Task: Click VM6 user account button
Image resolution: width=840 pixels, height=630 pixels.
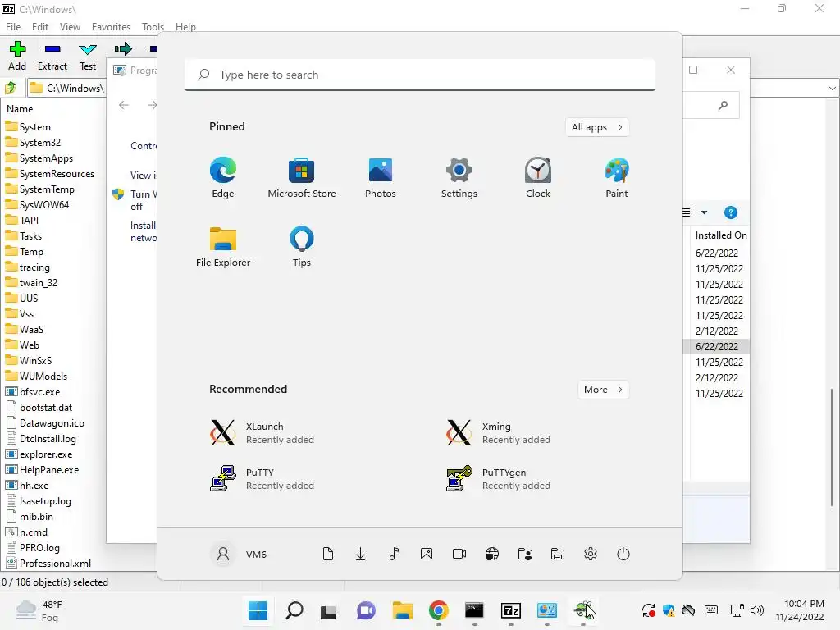Action: [x=239, y=554]
